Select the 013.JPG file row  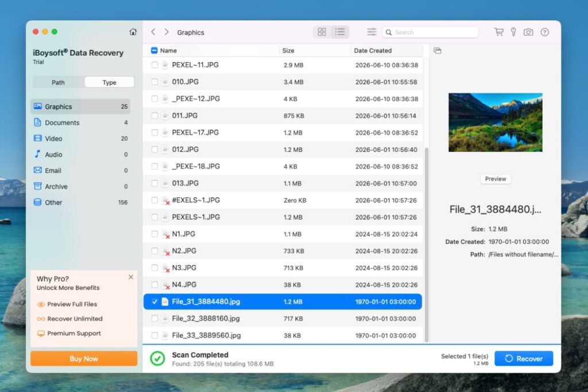tap(283, 183)
